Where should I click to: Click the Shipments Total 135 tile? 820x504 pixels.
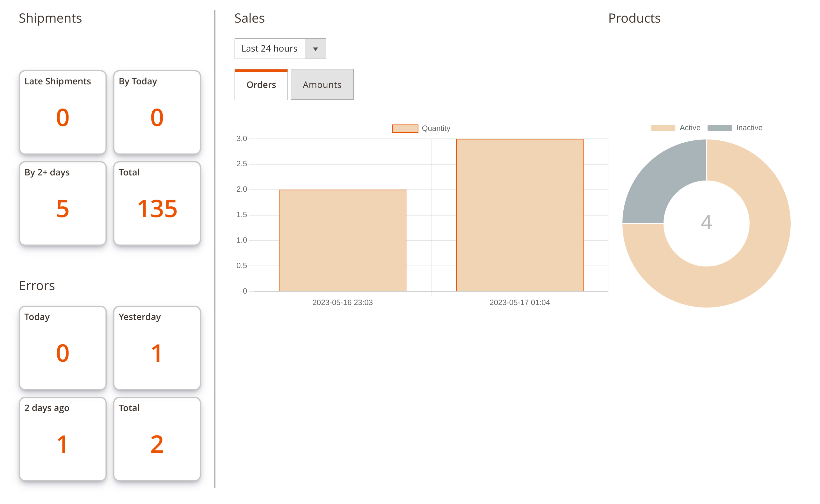157,203
